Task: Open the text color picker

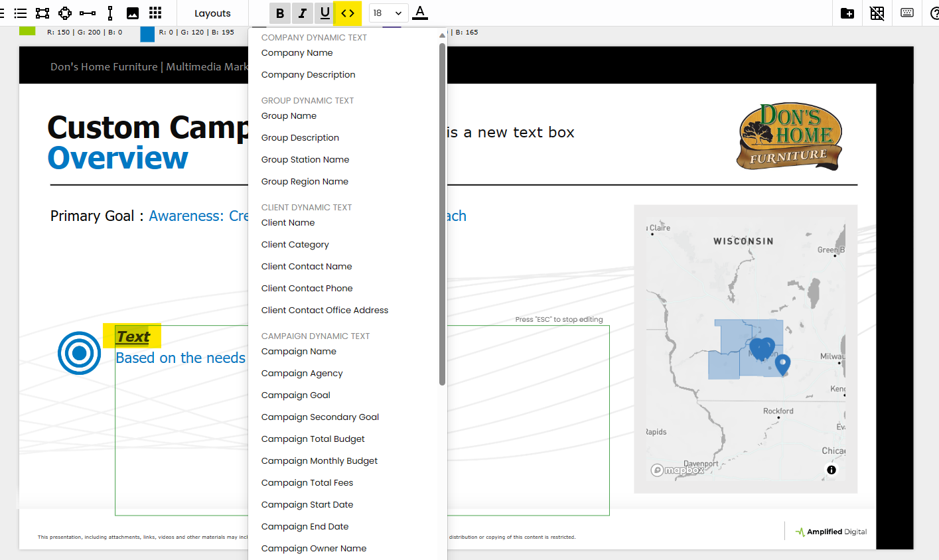Action: [420, 13]
